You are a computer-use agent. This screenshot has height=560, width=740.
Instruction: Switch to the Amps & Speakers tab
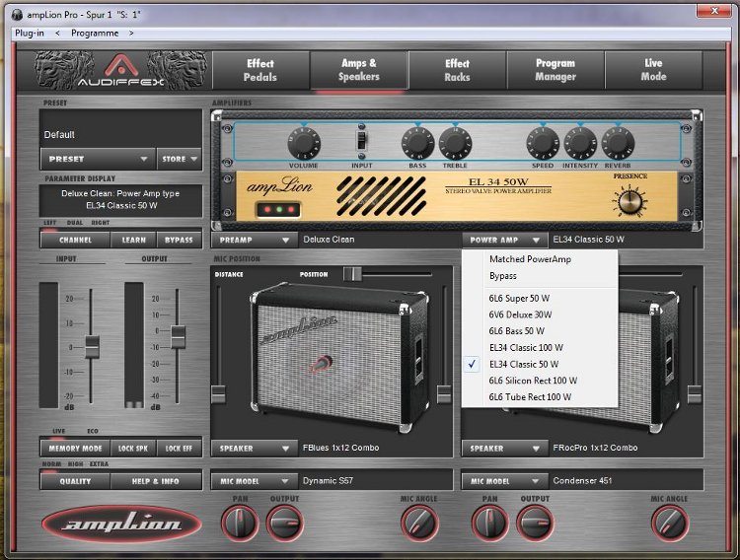[x=359, y=70]
